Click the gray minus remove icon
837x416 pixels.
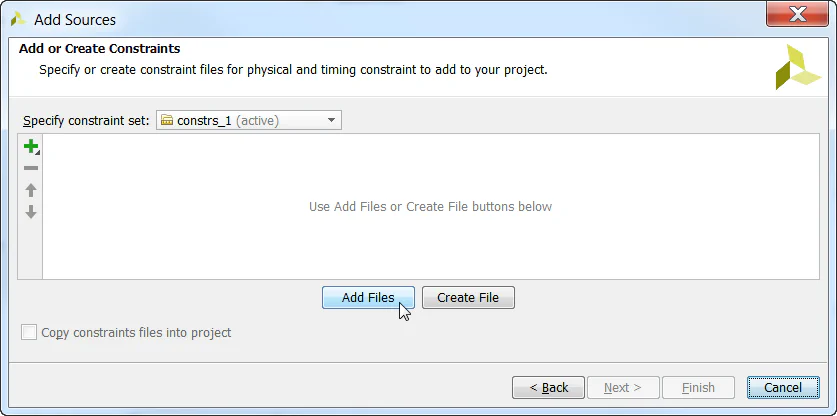(x=31, y=168)
